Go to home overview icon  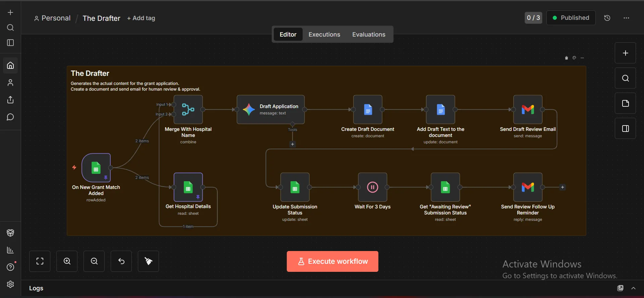click(10, 65)
